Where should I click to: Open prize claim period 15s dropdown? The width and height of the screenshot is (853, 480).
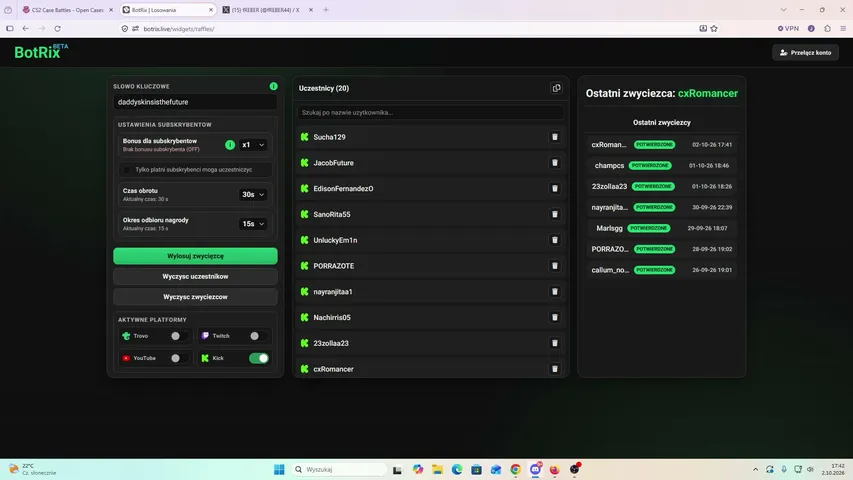253,224
